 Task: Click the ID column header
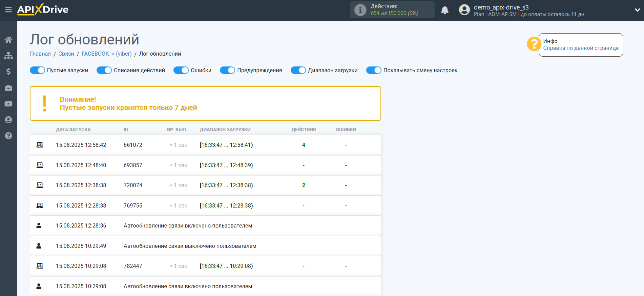tap(126, 130)
